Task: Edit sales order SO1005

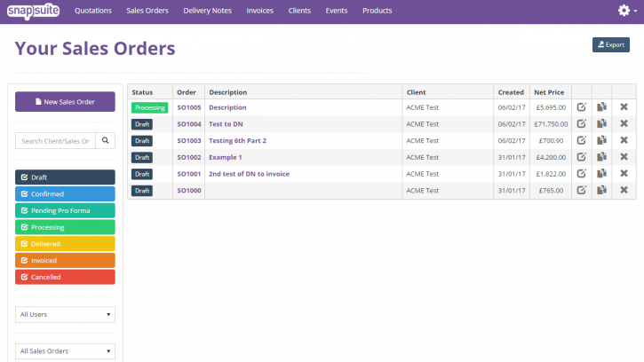Action: tap(581, 107)
